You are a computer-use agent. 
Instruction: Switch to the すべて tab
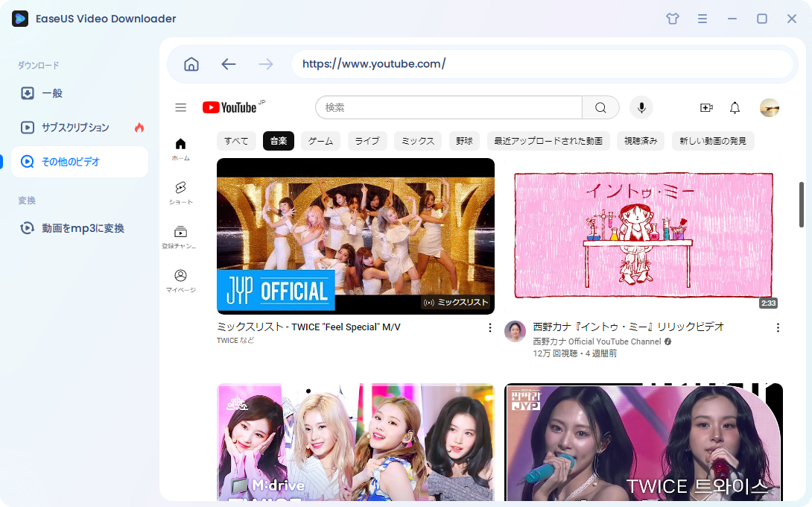[x=236, y=140]
